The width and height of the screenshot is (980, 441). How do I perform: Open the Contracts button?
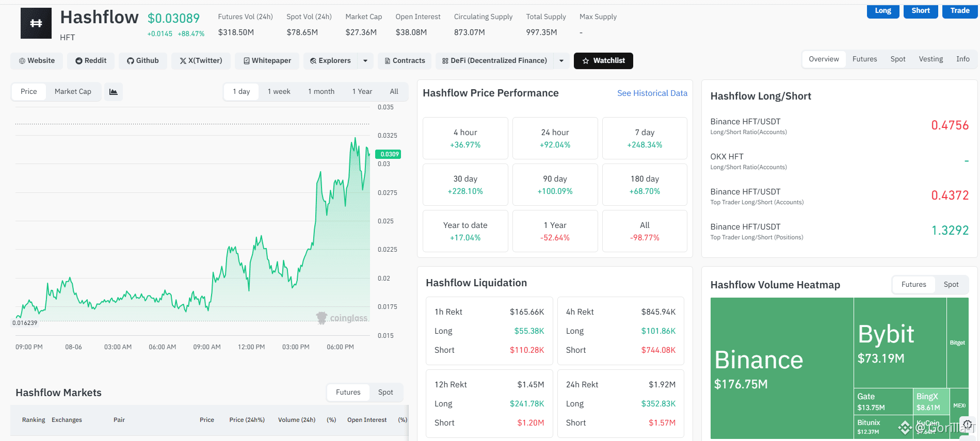tap(405, 61)
